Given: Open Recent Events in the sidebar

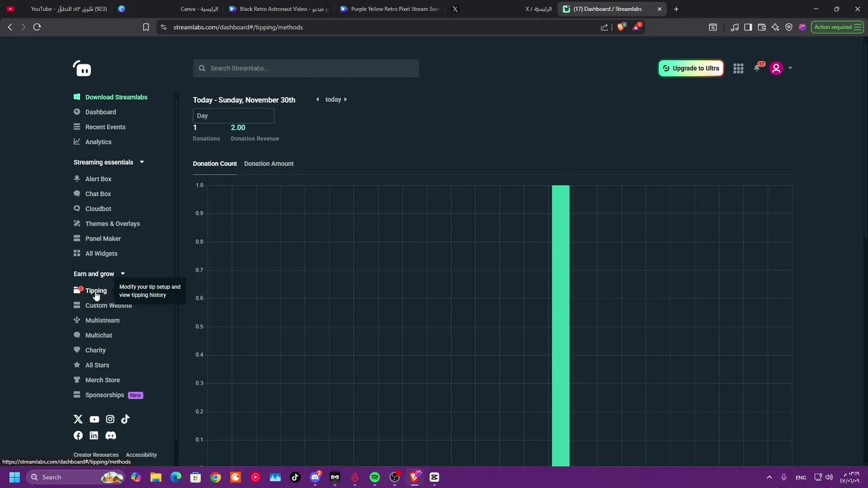Looking at the screenshot, I should (105, 127).
